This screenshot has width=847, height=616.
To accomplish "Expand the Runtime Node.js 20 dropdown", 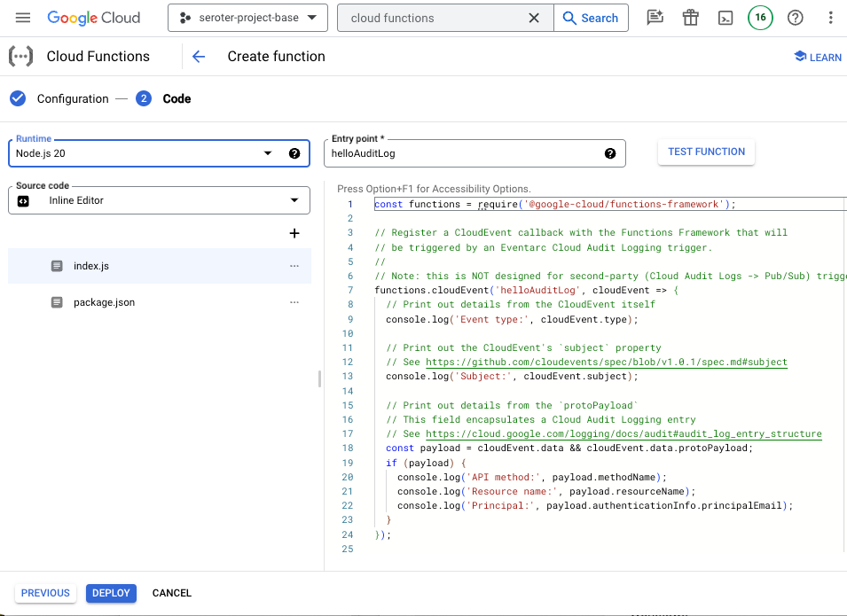I will [x=268, y=153].
